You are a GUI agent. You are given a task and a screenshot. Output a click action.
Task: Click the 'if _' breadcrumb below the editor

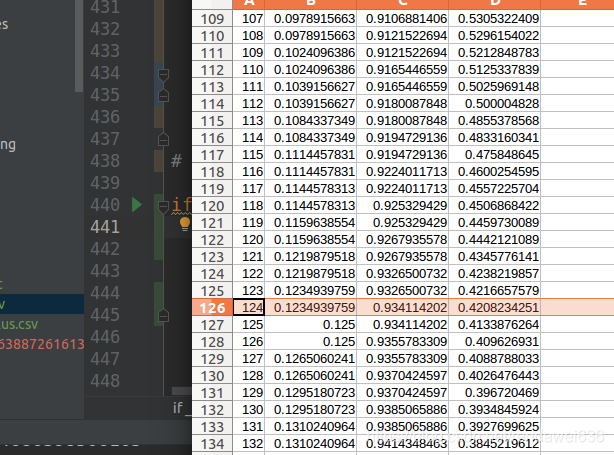pos(182,408)
